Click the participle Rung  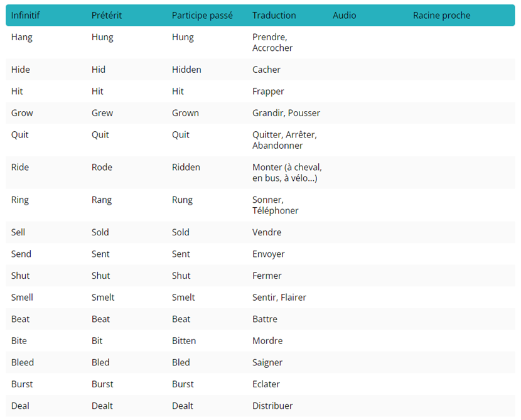182,200
